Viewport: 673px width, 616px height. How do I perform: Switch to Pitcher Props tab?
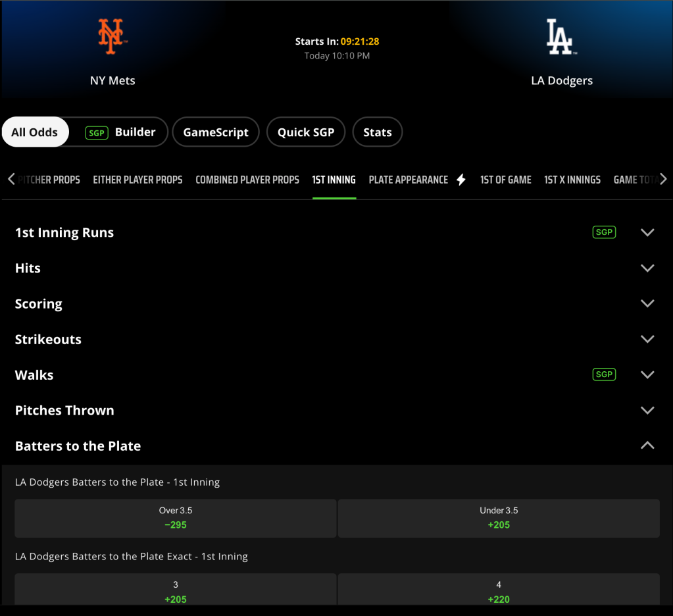click(x=49, y=180)
